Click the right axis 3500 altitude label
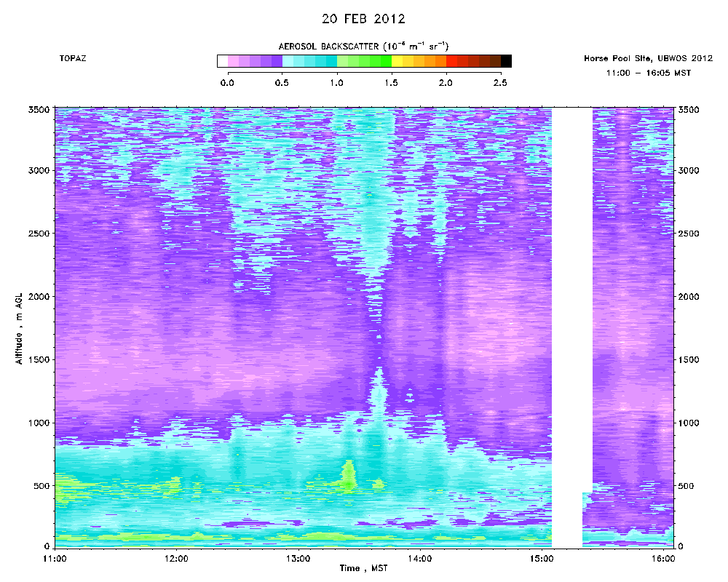The image size is (728, 582). pos(689,110)
